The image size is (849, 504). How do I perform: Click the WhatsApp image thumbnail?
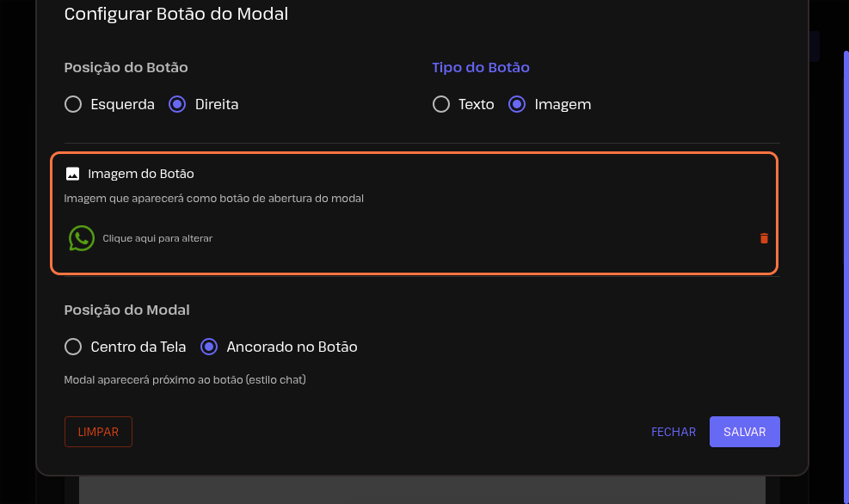(82, 238)
